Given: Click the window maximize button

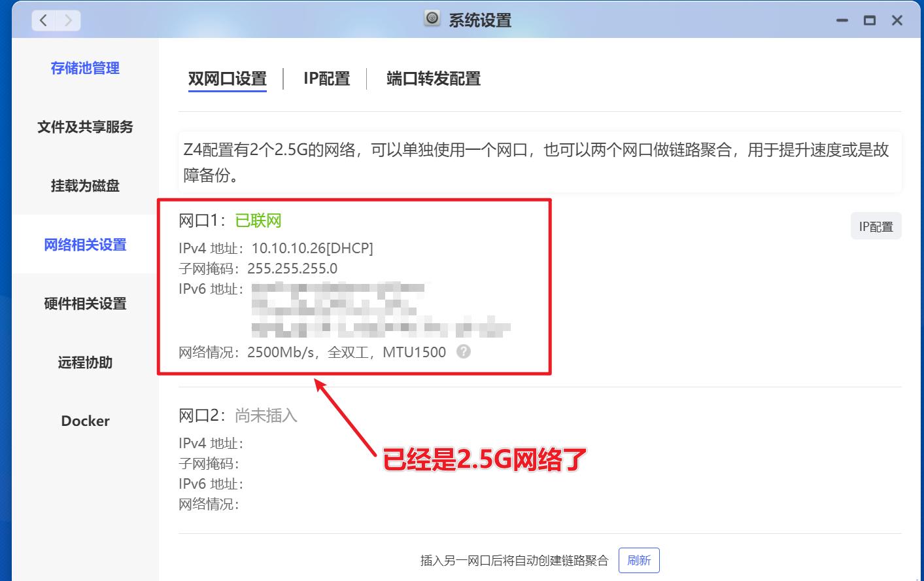Looking at the screenshot, I should coord(870,20).
